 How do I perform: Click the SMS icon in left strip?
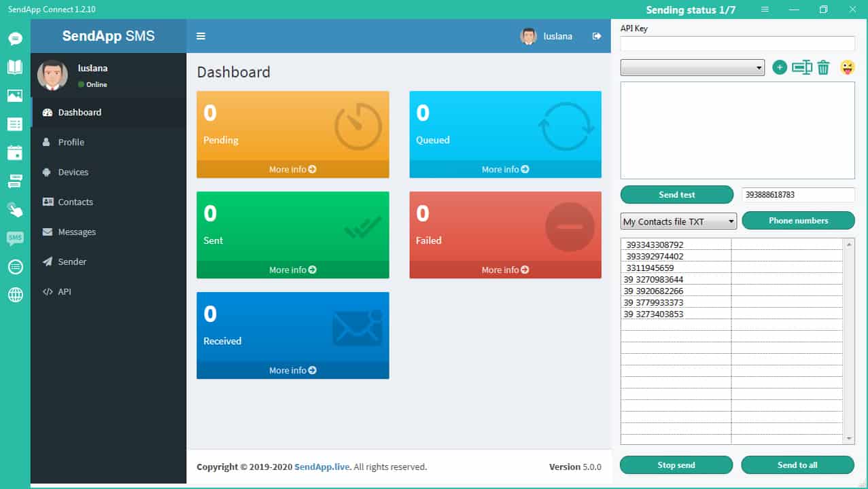(x=15, y=238)
